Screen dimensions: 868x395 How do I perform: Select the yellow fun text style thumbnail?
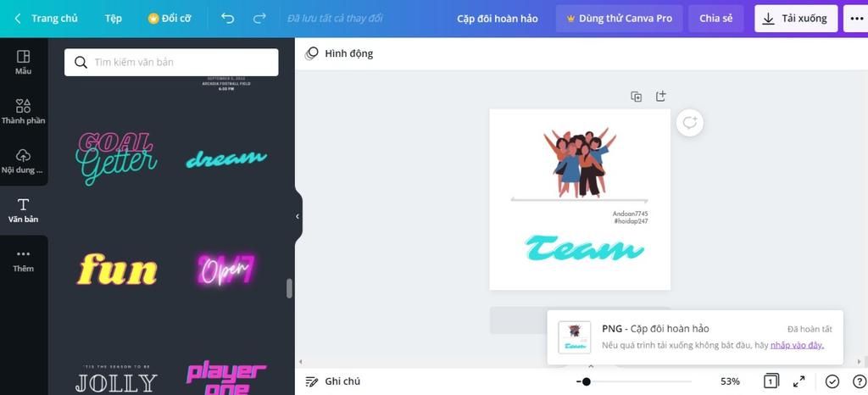(117, 270)
